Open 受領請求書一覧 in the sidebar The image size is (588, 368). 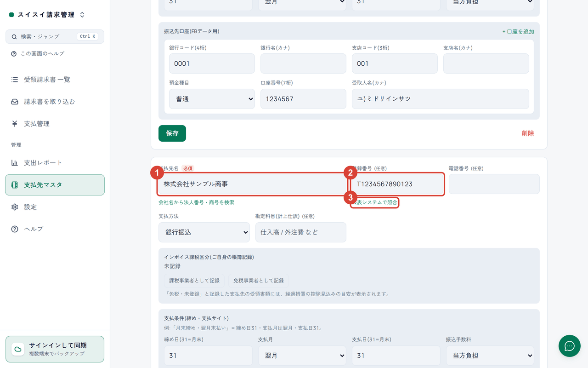[55, 80]
